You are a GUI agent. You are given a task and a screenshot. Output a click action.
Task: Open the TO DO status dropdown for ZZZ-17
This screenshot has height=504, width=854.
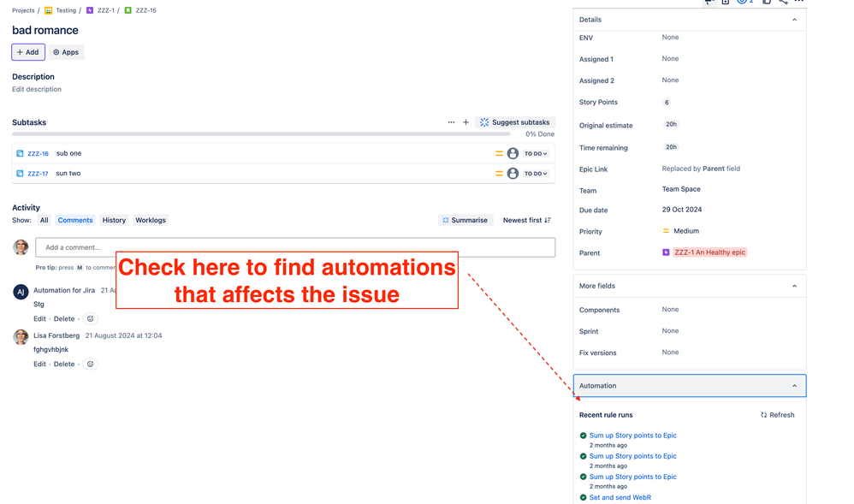coord(536,173)
